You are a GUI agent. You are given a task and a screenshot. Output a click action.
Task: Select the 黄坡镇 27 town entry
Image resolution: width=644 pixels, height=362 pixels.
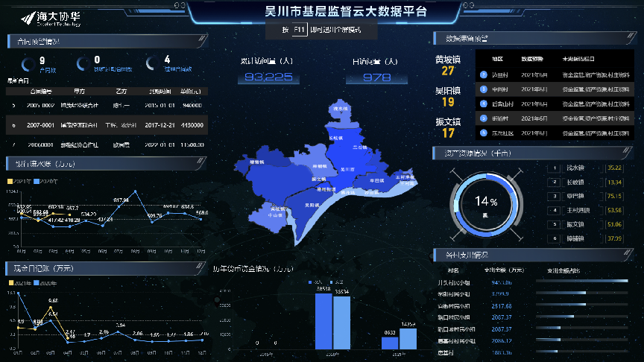(448, 66)
